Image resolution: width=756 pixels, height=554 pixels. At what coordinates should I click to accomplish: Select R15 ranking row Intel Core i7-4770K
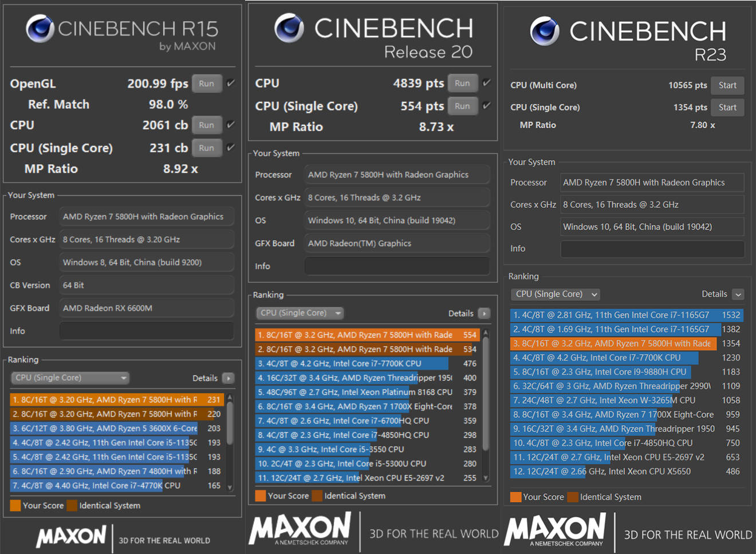point(117,485)
